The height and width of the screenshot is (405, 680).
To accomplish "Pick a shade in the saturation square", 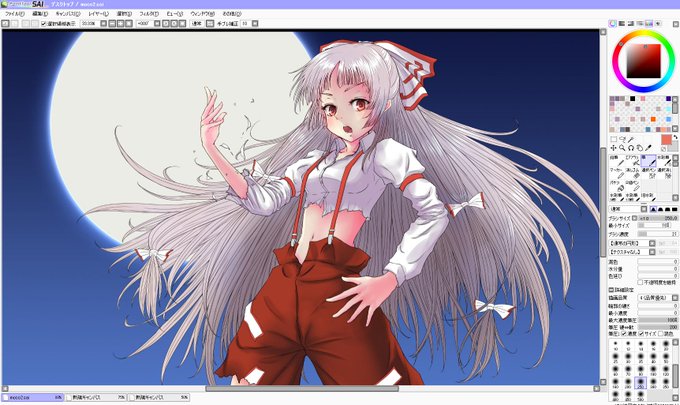I will pos(644,61).
